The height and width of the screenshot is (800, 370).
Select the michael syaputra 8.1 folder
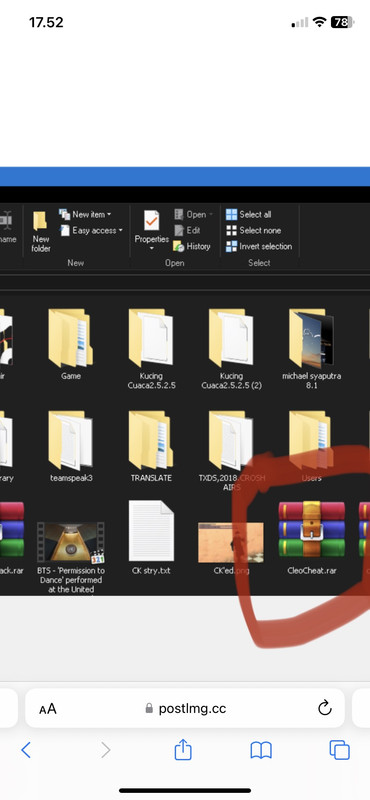click(311, 349)
